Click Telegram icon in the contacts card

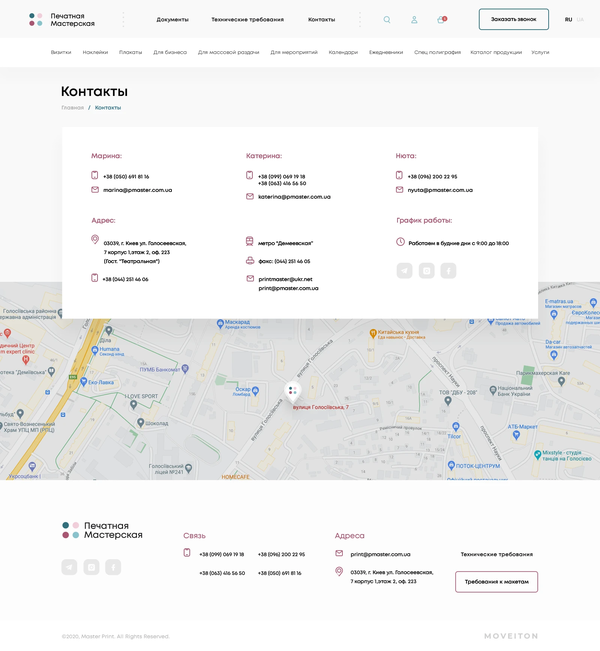pyautogui.click(x=404, y=270)
